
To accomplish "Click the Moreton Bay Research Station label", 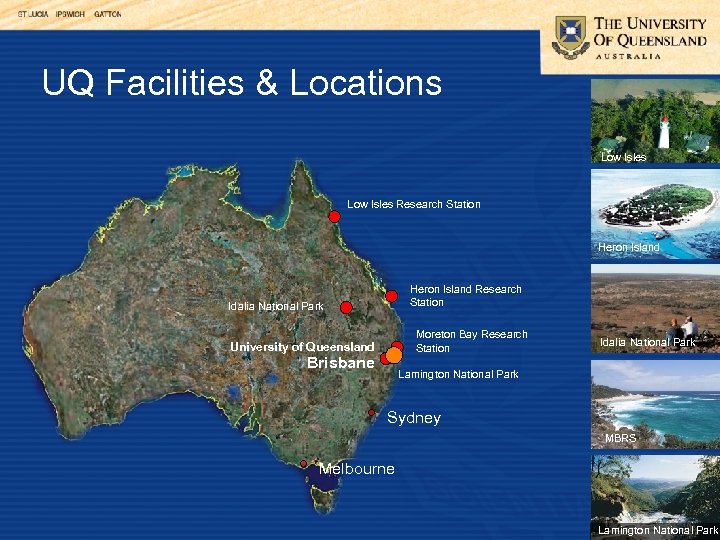I will [x=472, y=341].
